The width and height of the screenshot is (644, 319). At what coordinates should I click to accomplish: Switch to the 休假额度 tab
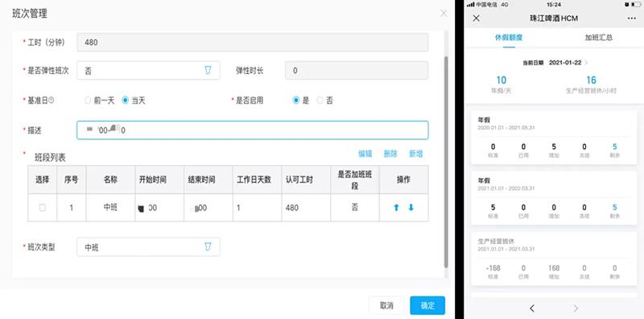point(509,37)
